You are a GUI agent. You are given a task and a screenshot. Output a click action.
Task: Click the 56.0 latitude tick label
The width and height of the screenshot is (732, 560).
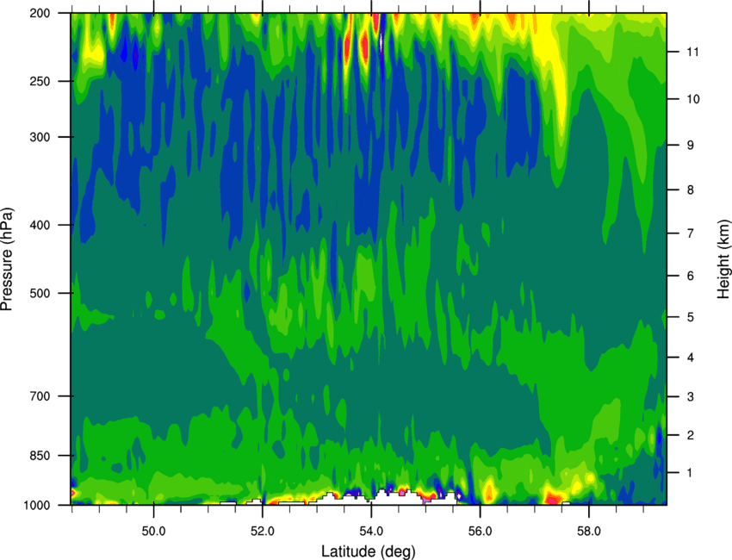(480, 532)
